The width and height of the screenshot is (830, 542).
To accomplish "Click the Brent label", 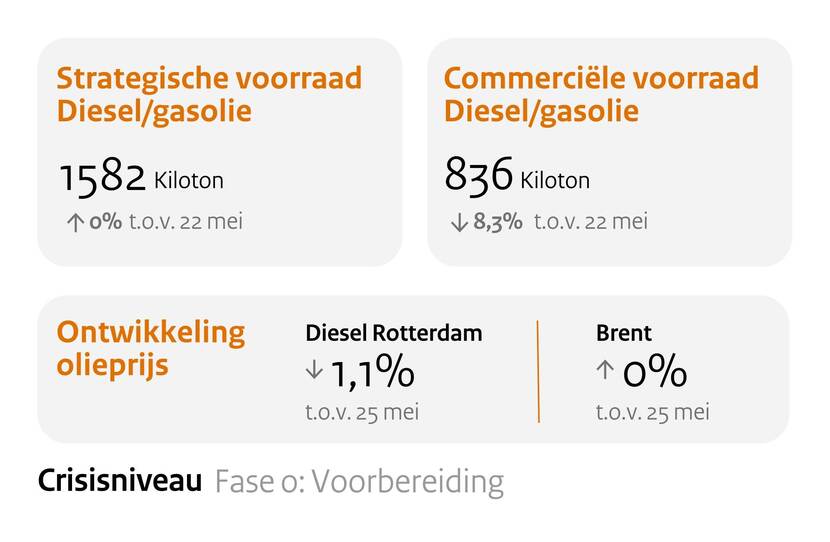I will [623, 334].
